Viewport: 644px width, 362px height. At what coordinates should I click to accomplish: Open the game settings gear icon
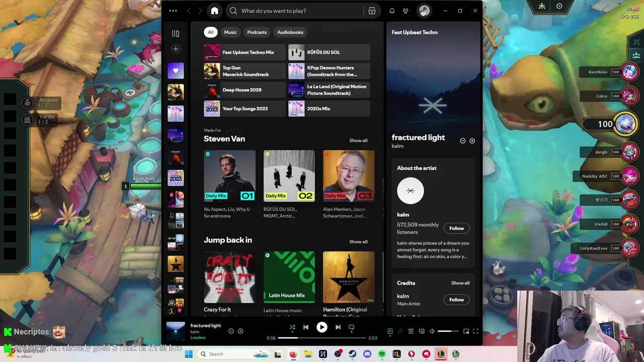click(559, 6)
